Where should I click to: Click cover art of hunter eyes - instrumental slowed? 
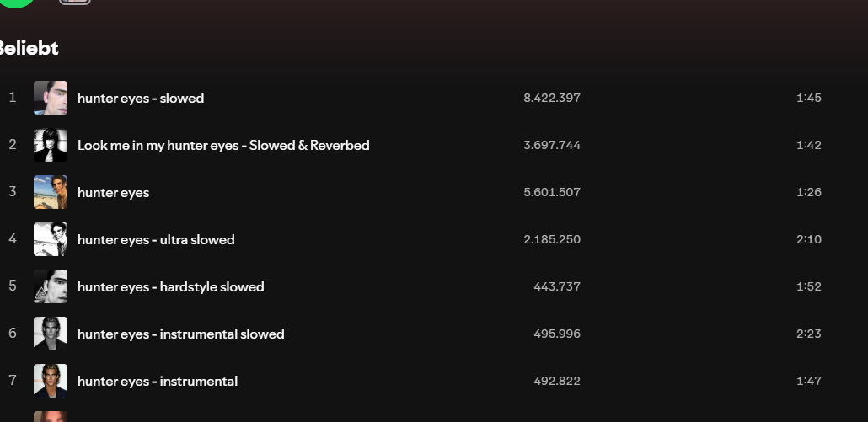click(x=51, y=334)
